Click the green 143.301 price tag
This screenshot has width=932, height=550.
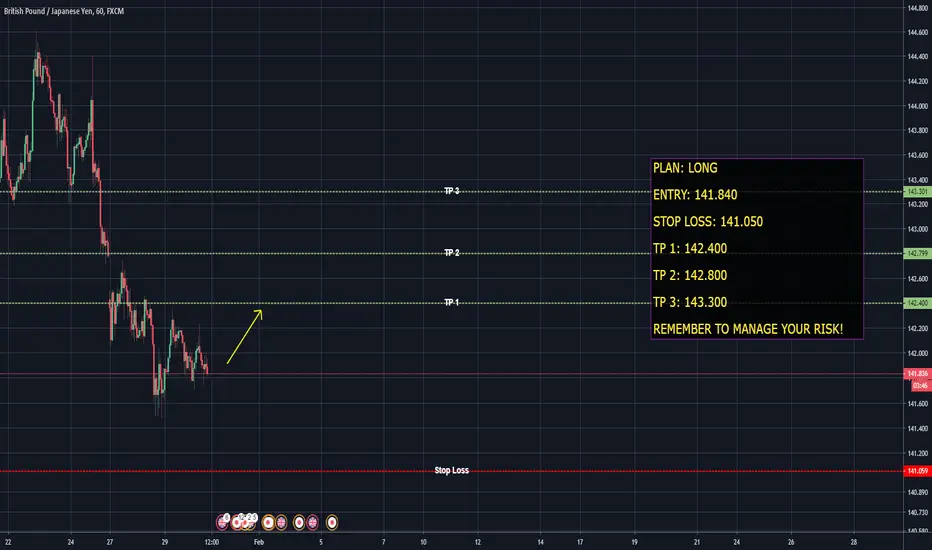(917, 191)
